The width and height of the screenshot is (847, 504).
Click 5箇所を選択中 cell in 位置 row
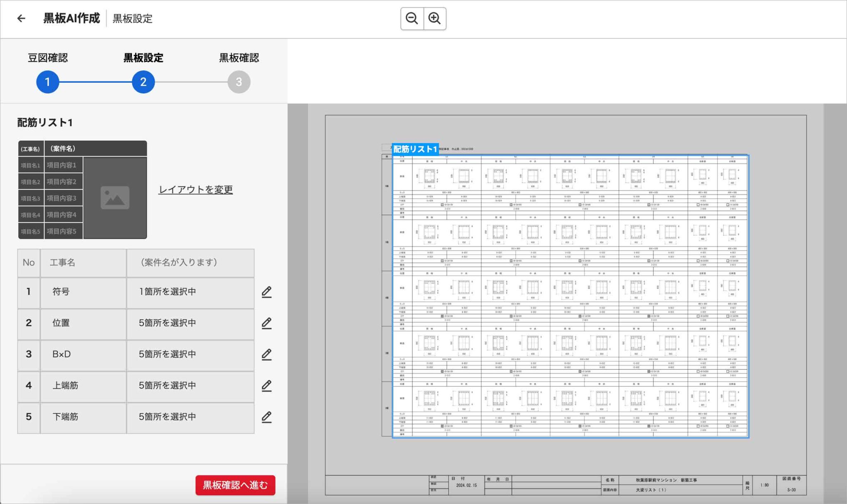pos(190,323)
